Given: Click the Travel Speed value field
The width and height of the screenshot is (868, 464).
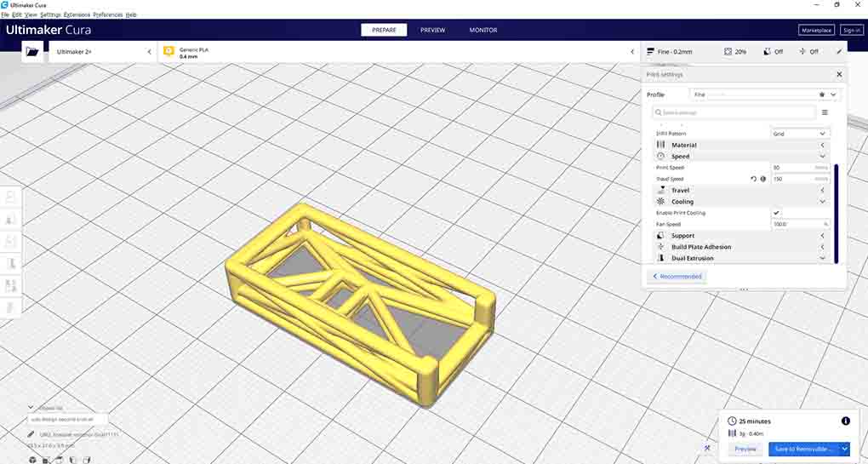Looking at the screenshot, I should tap(801, 179).
